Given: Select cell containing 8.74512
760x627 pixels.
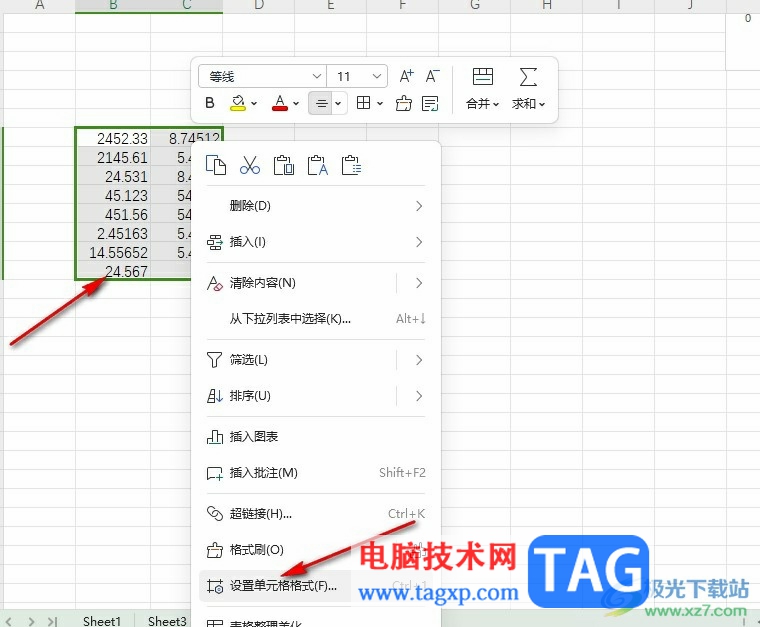Looking at the screenshot, I should (x=187, y=136).
